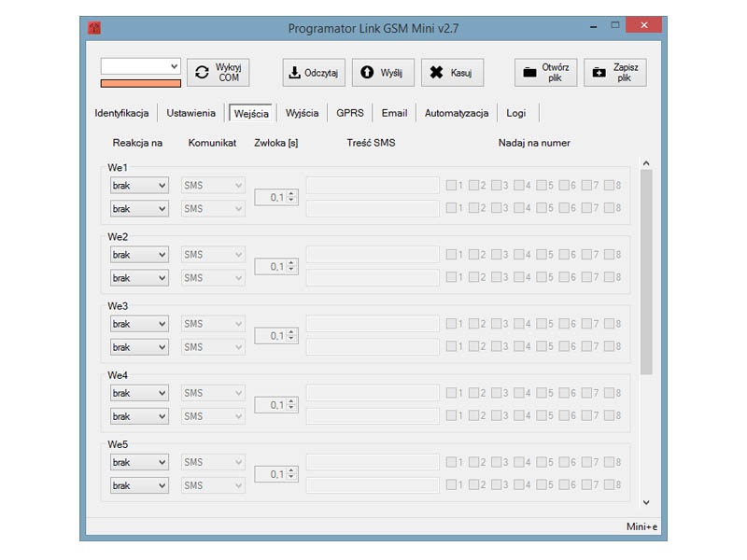Tick number 3 in We2 first row
This screenshot has height=560, width=747.
click(496, 254)
